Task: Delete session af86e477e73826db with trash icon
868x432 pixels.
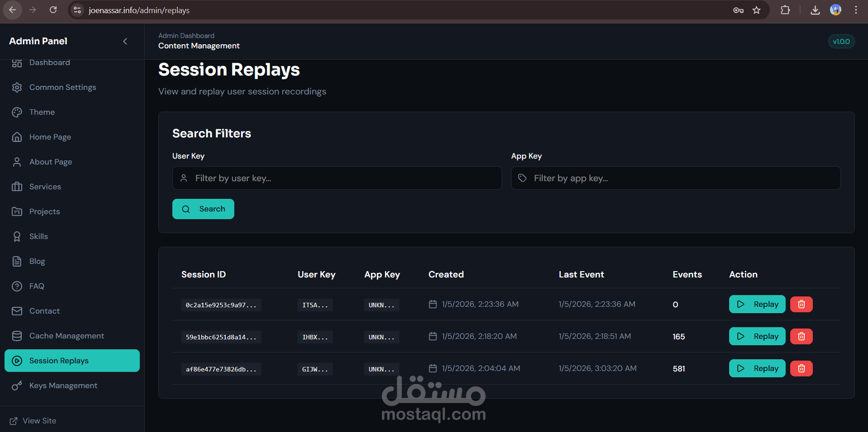Action: (x=802, y=368)
